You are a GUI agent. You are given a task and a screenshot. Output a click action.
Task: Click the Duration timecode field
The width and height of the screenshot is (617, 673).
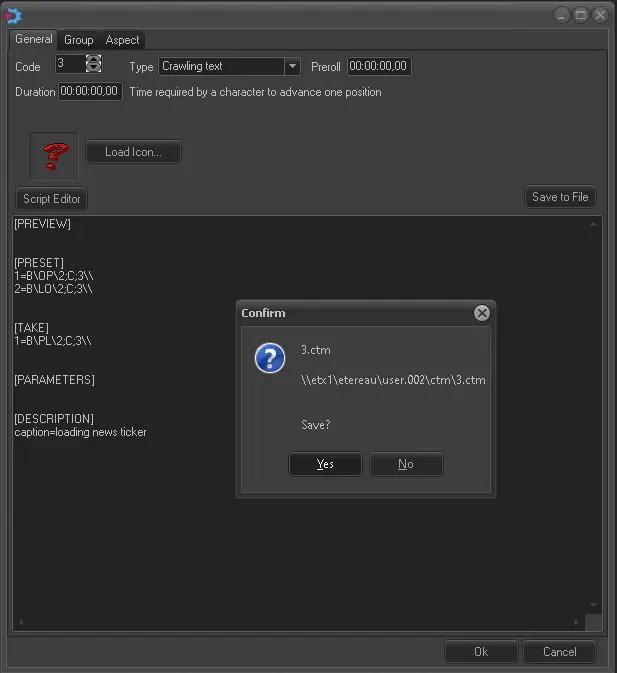90,91
